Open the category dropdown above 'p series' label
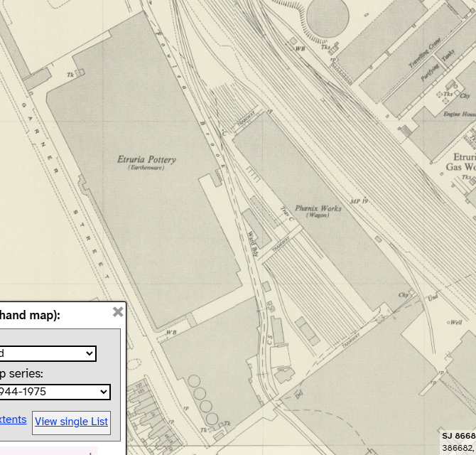This screenshot has width=476, height=455. coord(48,353)
